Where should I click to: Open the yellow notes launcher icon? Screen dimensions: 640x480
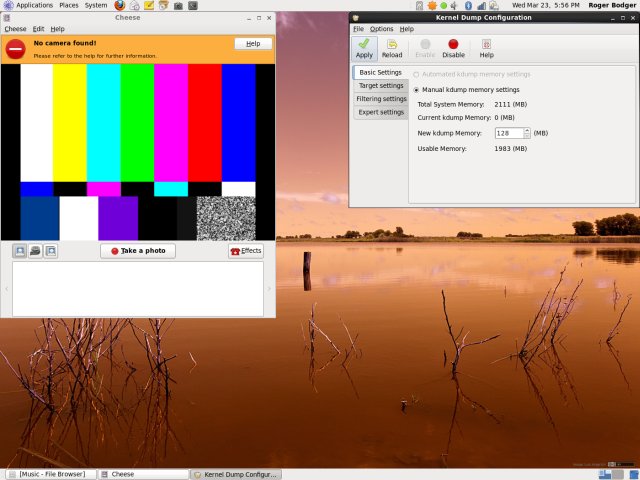tap(149, 5)
